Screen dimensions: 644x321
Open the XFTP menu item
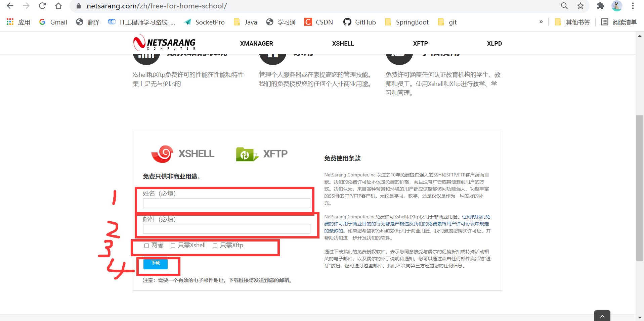[x=420, y=44]
